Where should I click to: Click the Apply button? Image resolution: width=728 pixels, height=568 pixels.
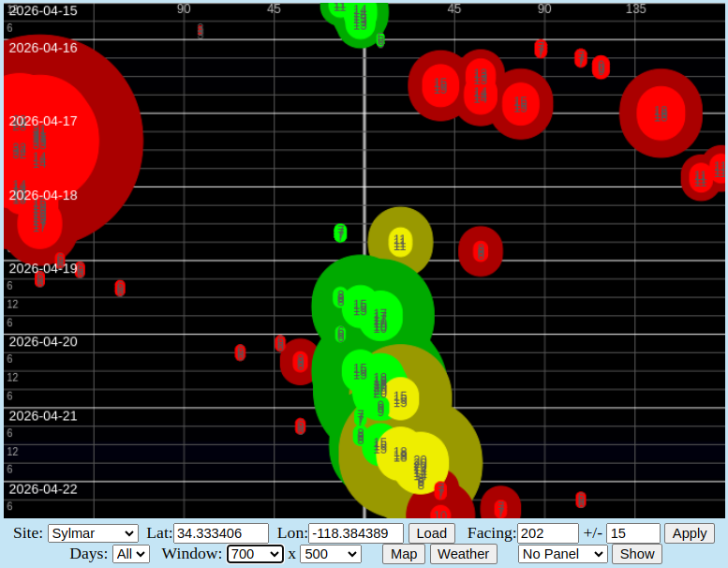(689, 532)
